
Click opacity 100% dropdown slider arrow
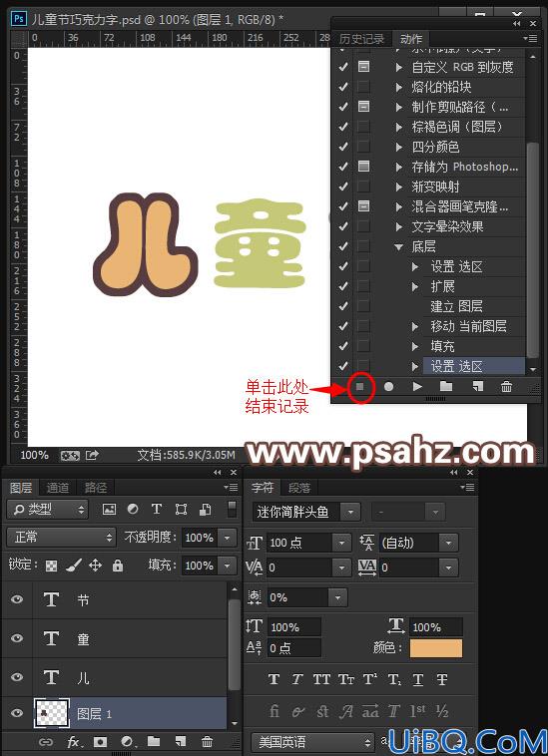point(227,538)
